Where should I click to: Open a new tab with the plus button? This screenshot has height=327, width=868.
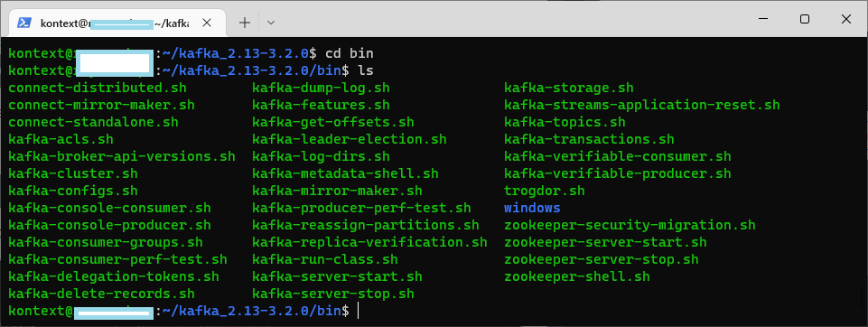[244, 23]
